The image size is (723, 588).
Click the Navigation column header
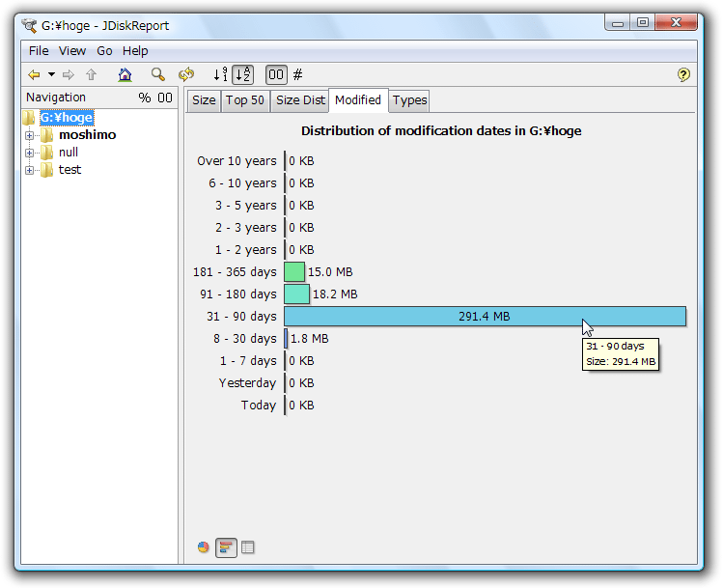[56, 98]
